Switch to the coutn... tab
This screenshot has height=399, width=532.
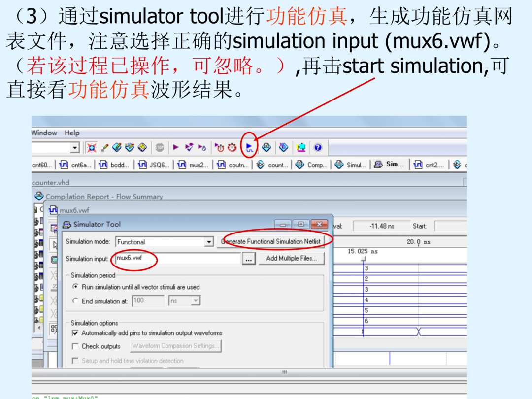[233, 165]
